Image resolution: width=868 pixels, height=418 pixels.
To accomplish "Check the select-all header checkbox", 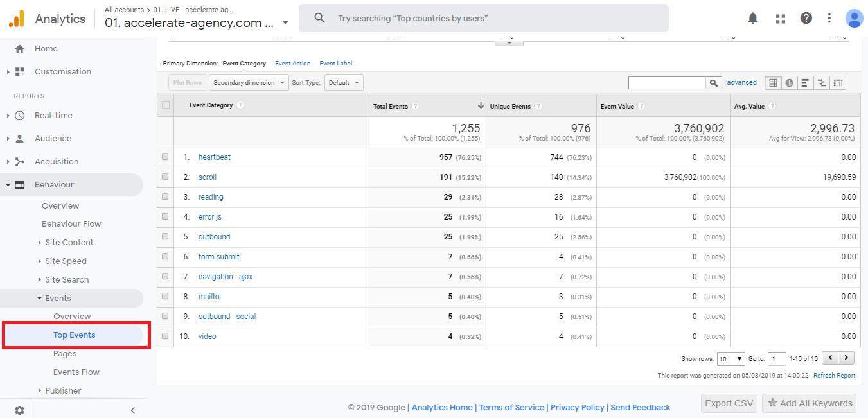I will pyautogui.click(x=166, y=105).
